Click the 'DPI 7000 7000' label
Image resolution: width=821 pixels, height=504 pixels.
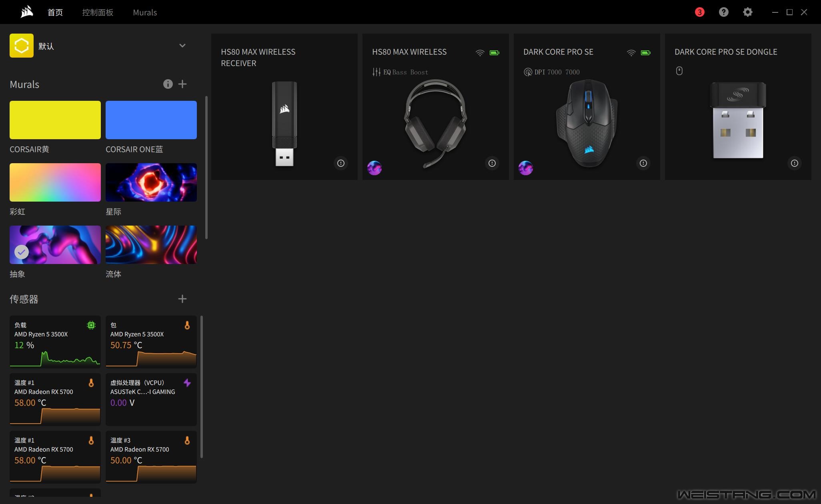tap(557, 72)
